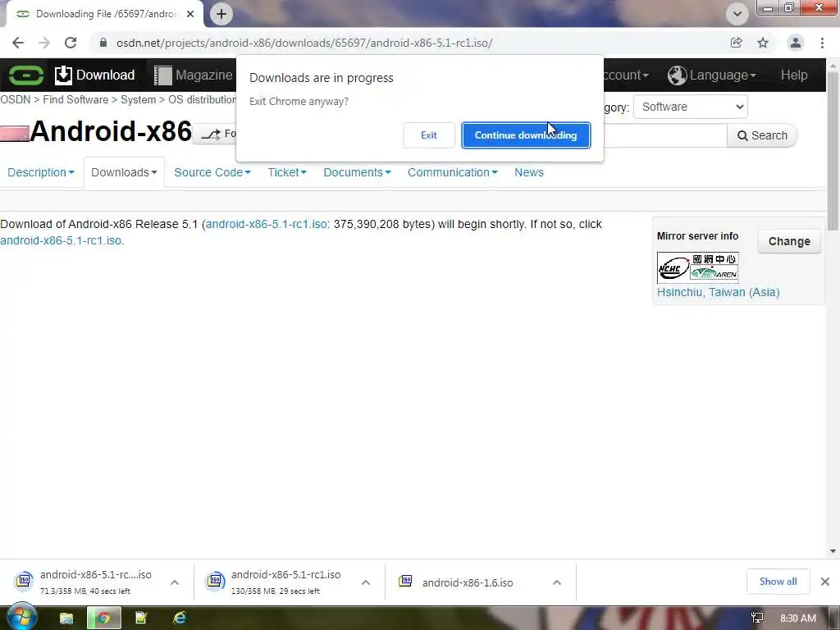The height and width of the screenshot is (630, 840).
Task: Click the Search button
Action: tap(762, 135)
